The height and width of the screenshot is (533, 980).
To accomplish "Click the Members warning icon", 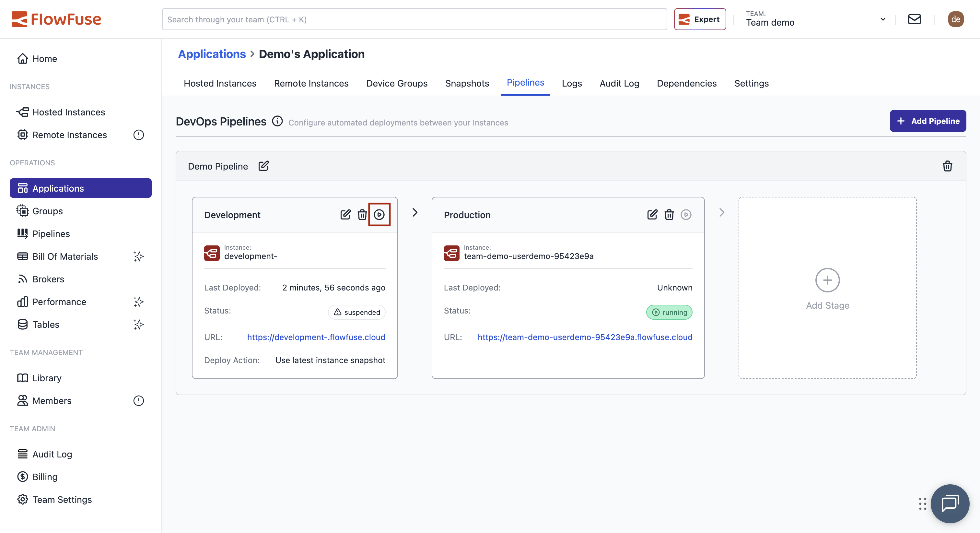I will click(x=138, y=400).
